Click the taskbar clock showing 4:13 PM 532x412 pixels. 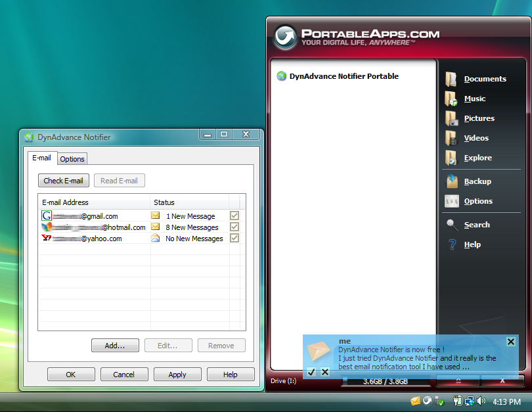coord(506,402)
